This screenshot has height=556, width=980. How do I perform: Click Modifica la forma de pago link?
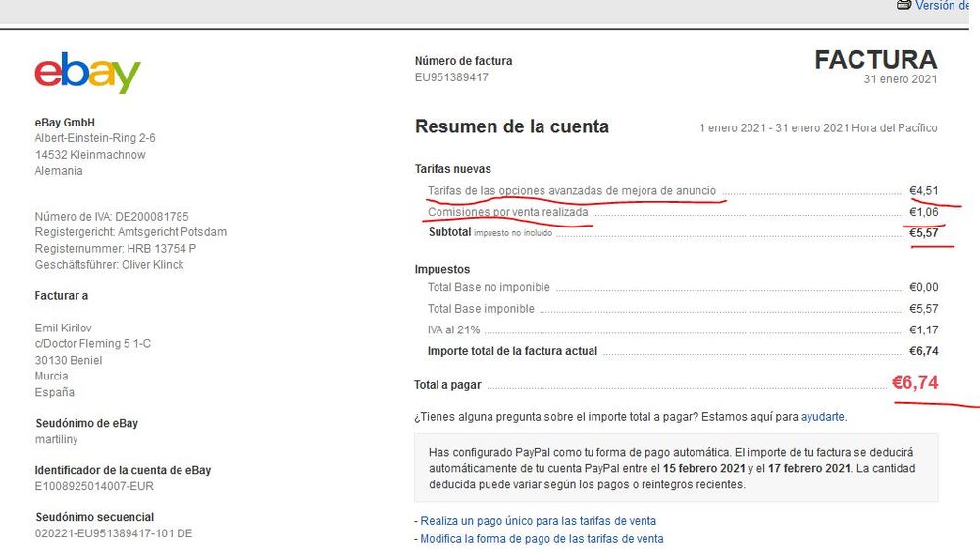[542, 539]
